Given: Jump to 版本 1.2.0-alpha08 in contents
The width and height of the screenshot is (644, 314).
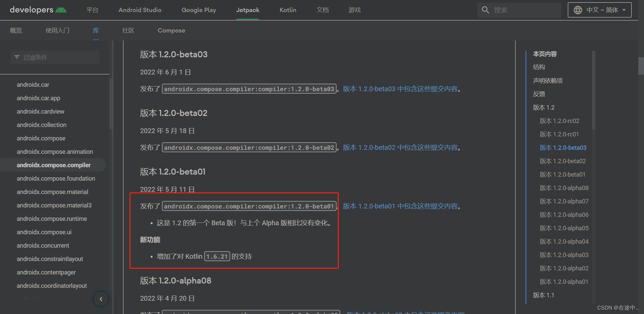Looking at the screenshot, I should [x=564, y=188].
